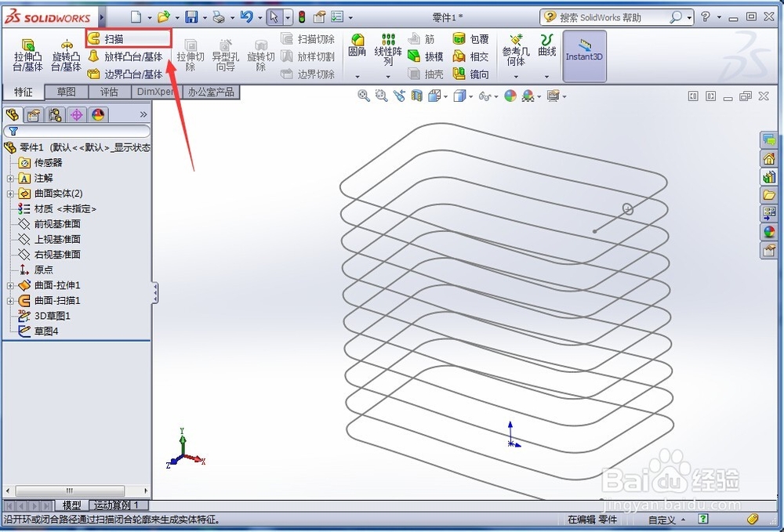784x532 pixels.
Task: Open the dropdown under 线性阵列
Action: (x=388, y=77)
